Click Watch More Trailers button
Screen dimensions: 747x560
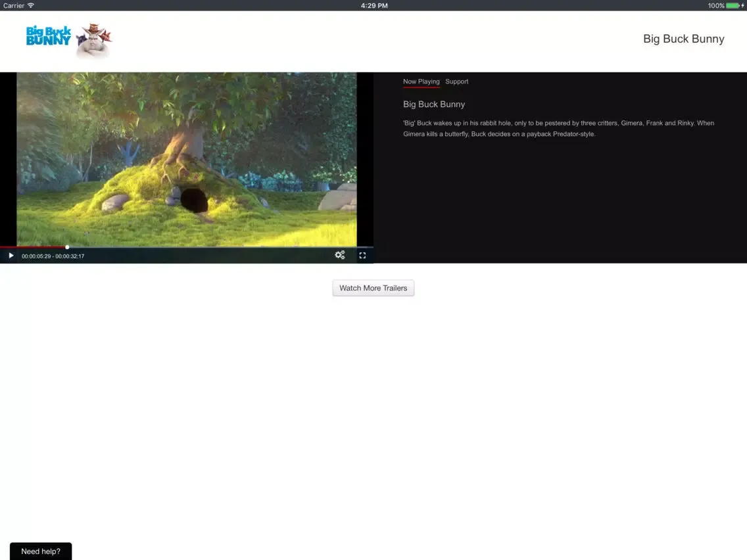pos(373,288)
